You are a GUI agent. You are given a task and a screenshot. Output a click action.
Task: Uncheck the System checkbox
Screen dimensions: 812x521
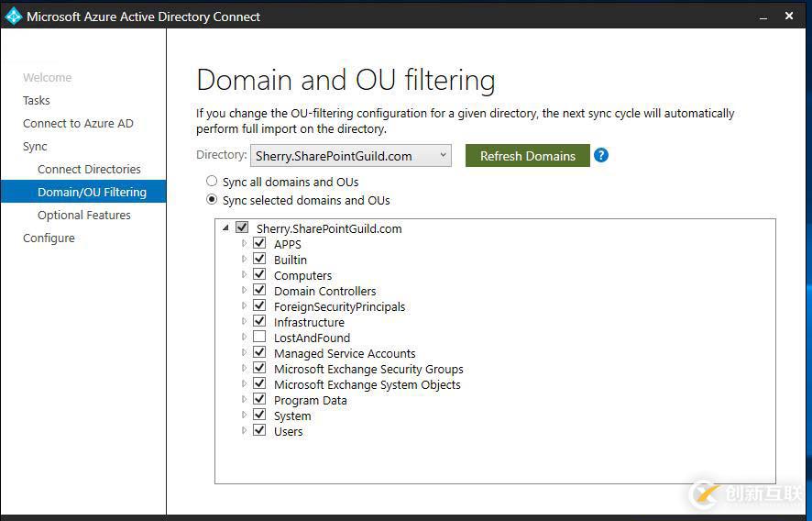coord(259,415)
